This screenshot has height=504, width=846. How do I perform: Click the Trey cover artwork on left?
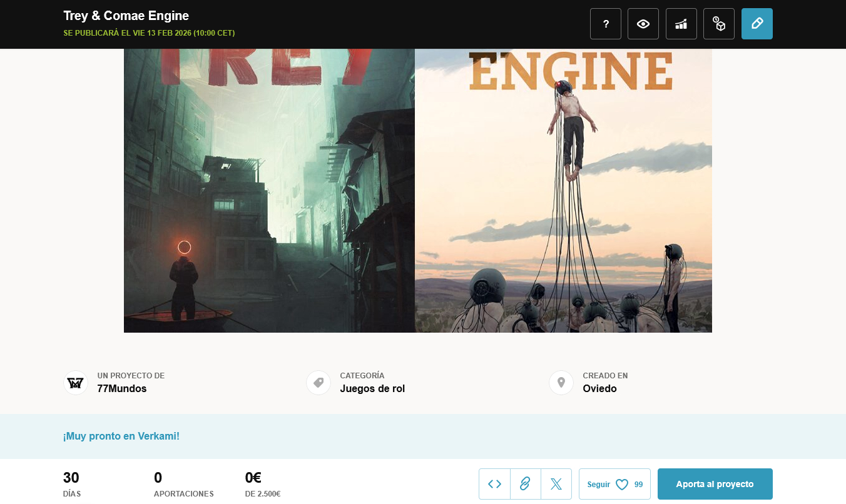pyautogui.click(x=269, y=191)
